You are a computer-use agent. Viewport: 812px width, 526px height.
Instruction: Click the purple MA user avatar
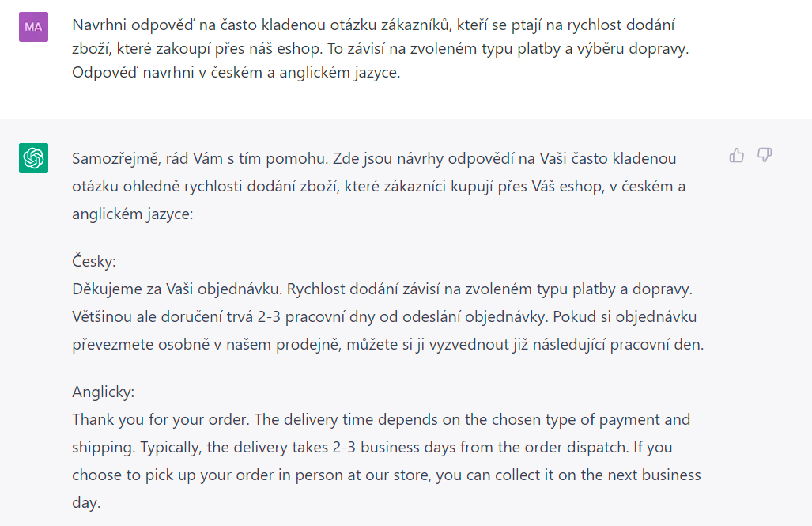pyautogui.click(x=34, y=27)
